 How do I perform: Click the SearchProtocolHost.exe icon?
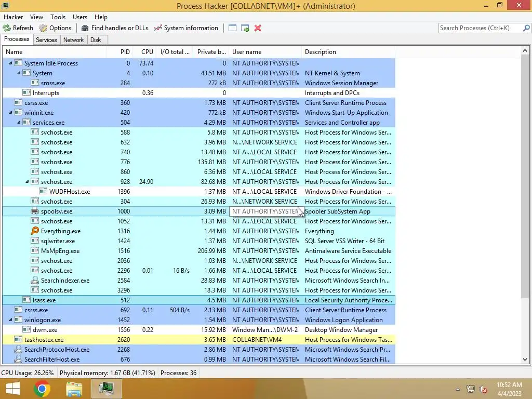[18, 349]
